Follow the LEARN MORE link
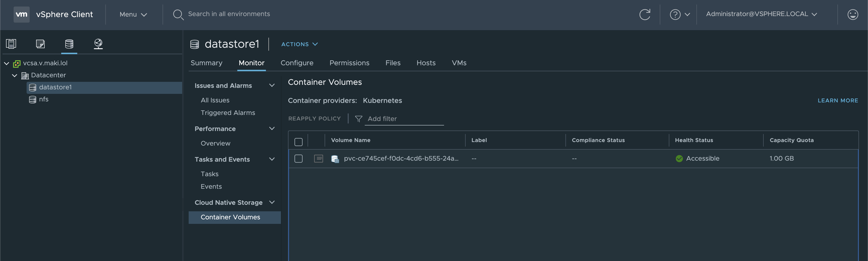The image size is (868, 261). click(x=838, y=100)
